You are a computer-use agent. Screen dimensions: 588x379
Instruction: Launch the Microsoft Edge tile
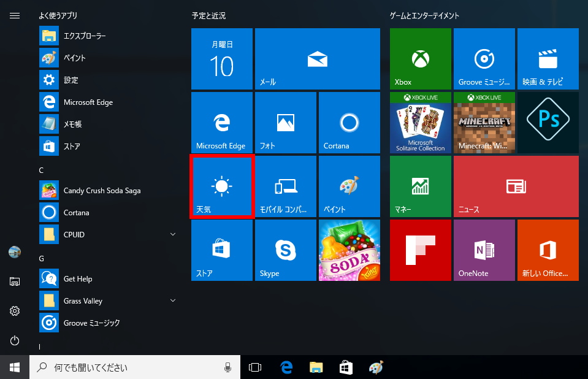pos(221,123)
